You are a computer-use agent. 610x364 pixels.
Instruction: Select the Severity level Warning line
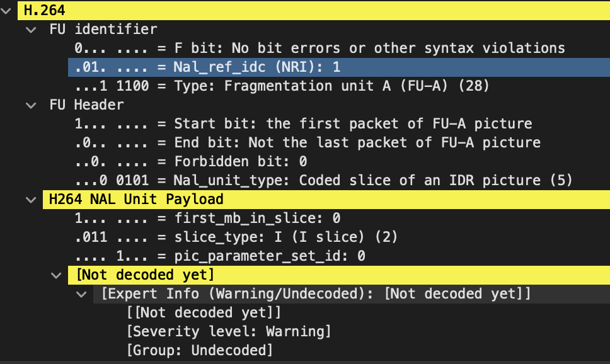pos(229,332)
